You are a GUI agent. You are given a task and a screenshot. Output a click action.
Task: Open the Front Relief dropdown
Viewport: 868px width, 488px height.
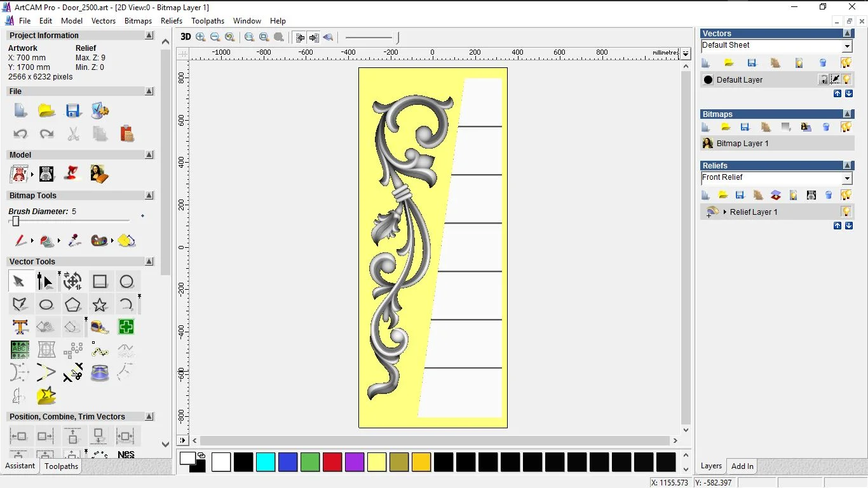pos(847,179)
